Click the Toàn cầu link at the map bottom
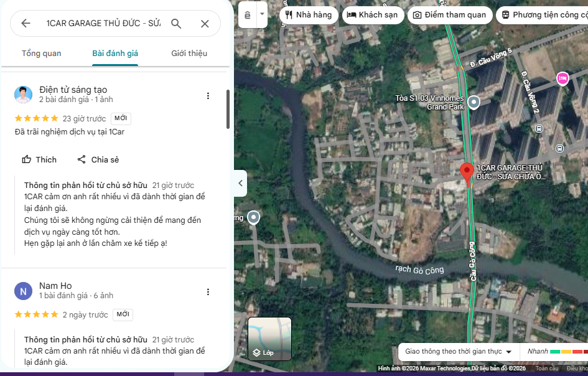588x376 pixels. click(x=547, y=368)
